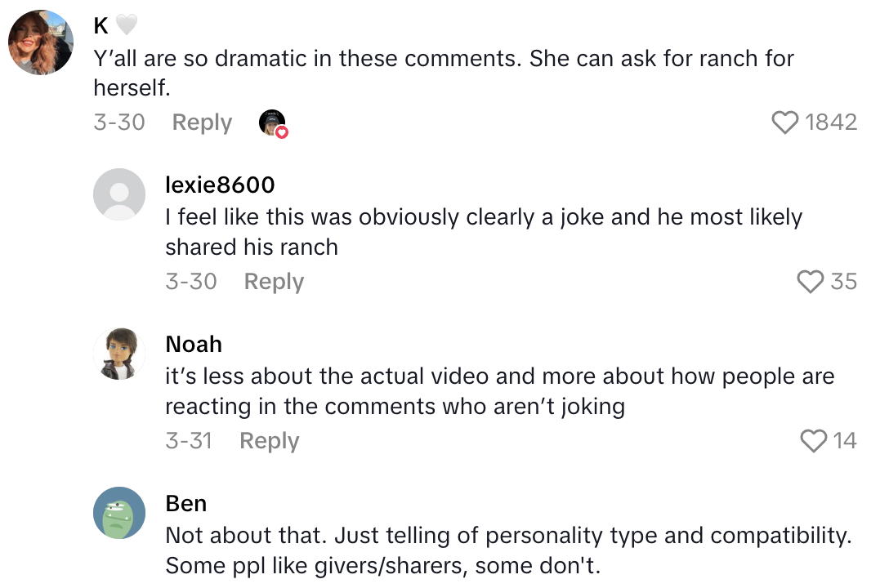Screen dimensions: 889x588
Task: Like K's comment with the heart icon
Action: point(784,122)
